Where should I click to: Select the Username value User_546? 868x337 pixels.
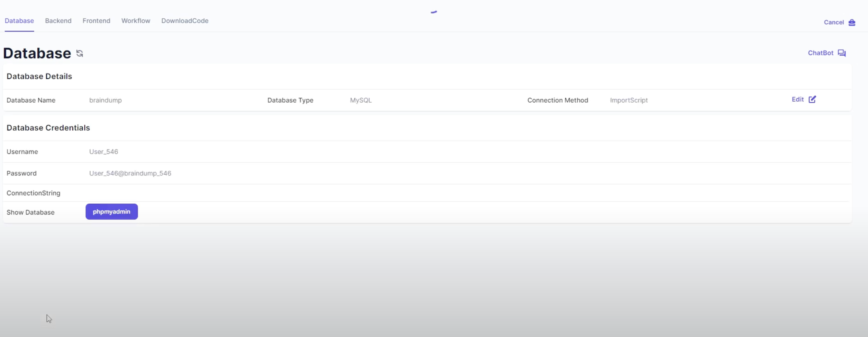(x=104, y=152)
